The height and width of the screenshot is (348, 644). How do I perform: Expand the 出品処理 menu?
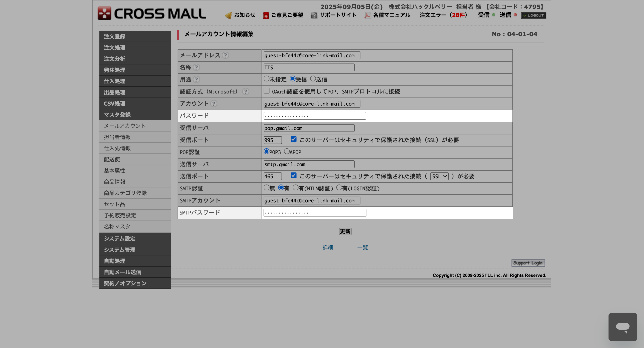coord(135,92)
